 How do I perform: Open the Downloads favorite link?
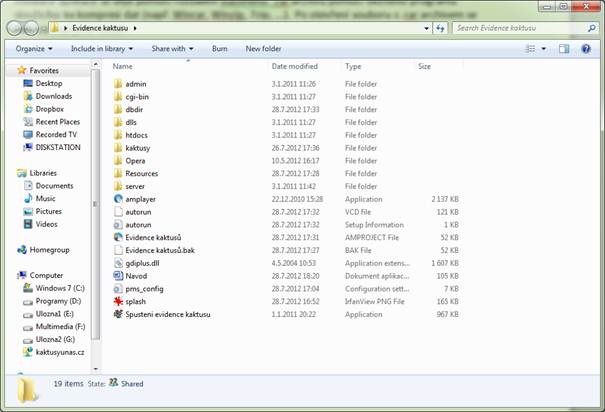click(x=54, y=96)
